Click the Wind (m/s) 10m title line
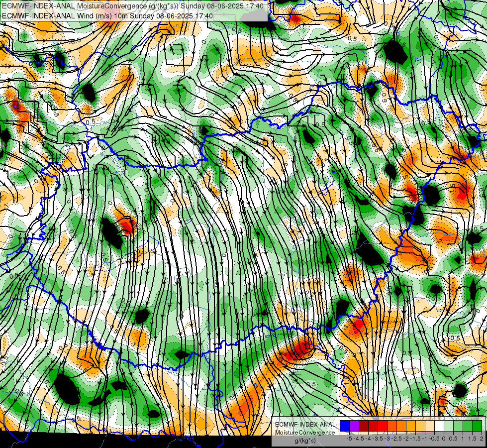Screen dimensions: 487x448 [x=107, y=16]
